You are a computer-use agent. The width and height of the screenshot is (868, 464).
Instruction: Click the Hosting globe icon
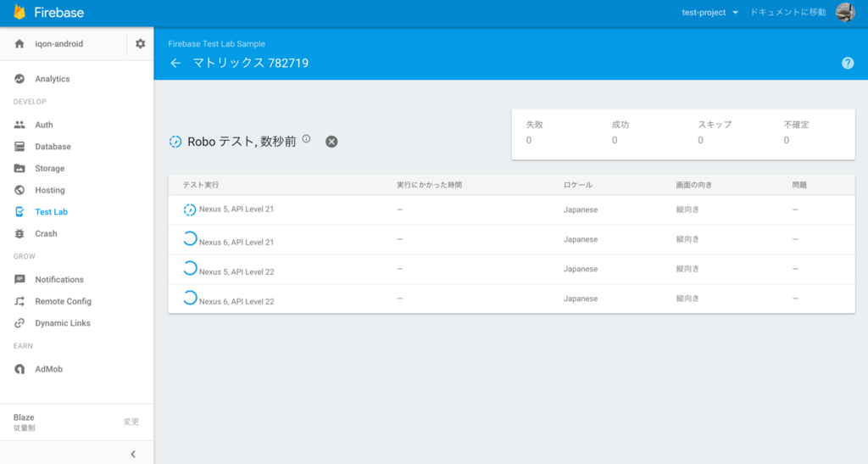click(19, 190)
